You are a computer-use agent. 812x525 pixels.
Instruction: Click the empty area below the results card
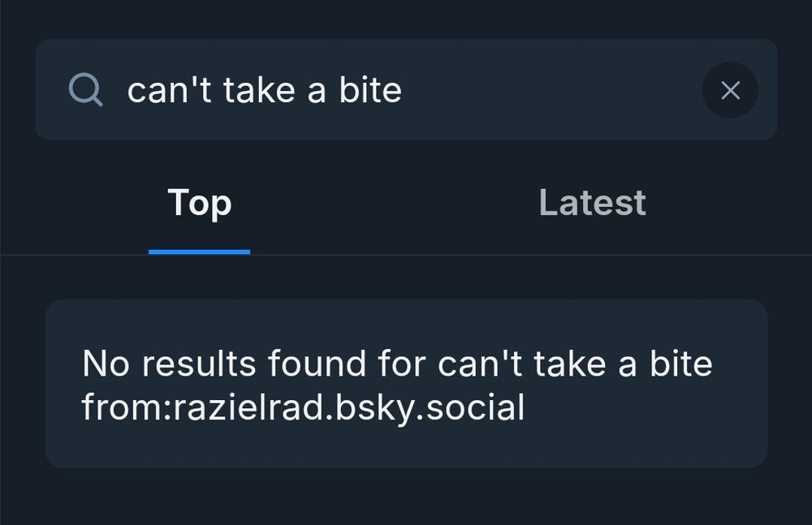[406, 499]
